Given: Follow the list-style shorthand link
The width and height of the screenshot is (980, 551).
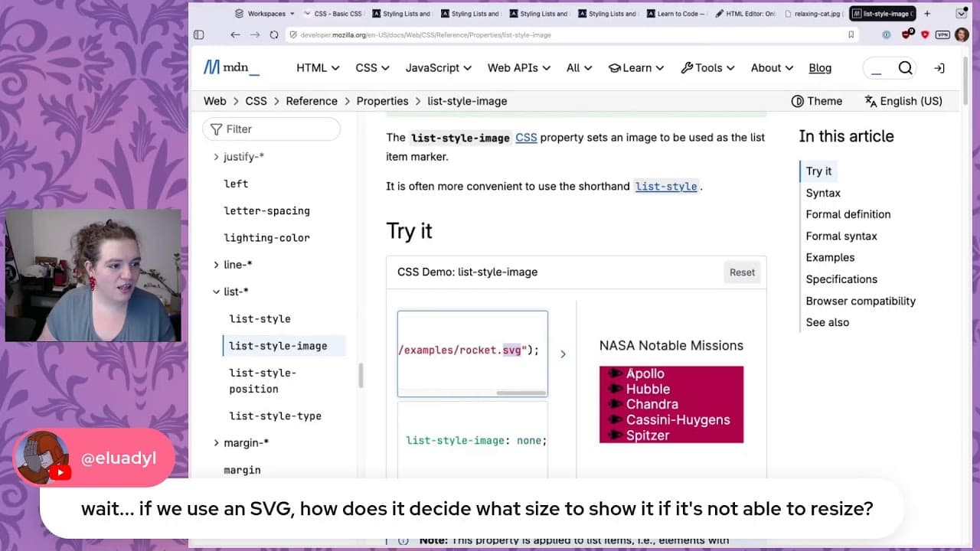Looking at the screenshot, I should pyautogui.click(x=666, y=186).
